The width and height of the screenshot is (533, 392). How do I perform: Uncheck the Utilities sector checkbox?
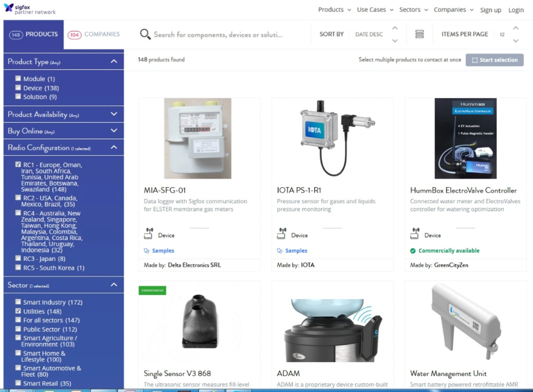[18, 311]
